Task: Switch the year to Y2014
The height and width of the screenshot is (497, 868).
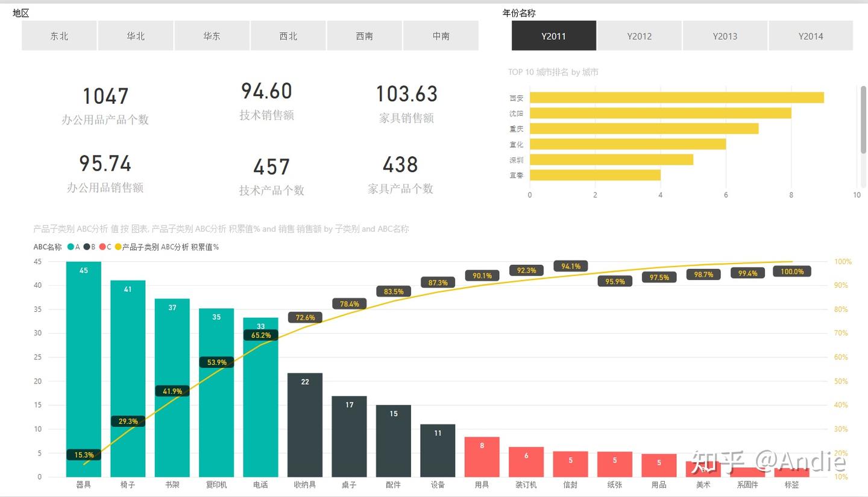Action: coord(811,36)
